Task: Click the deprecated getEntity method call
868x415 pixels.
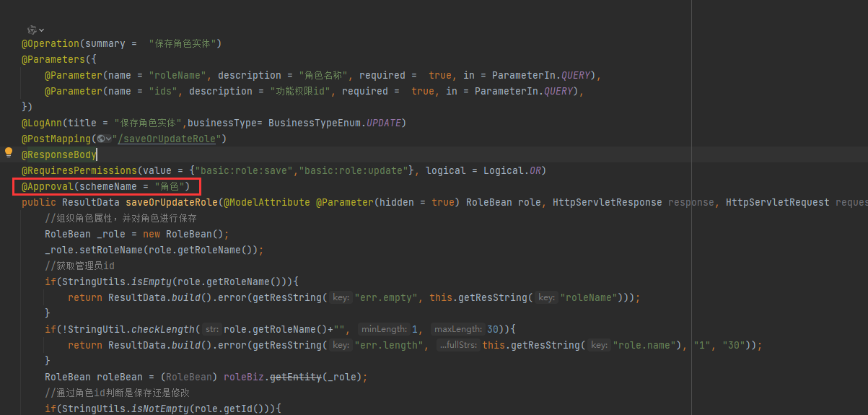Action: [295, 377]
